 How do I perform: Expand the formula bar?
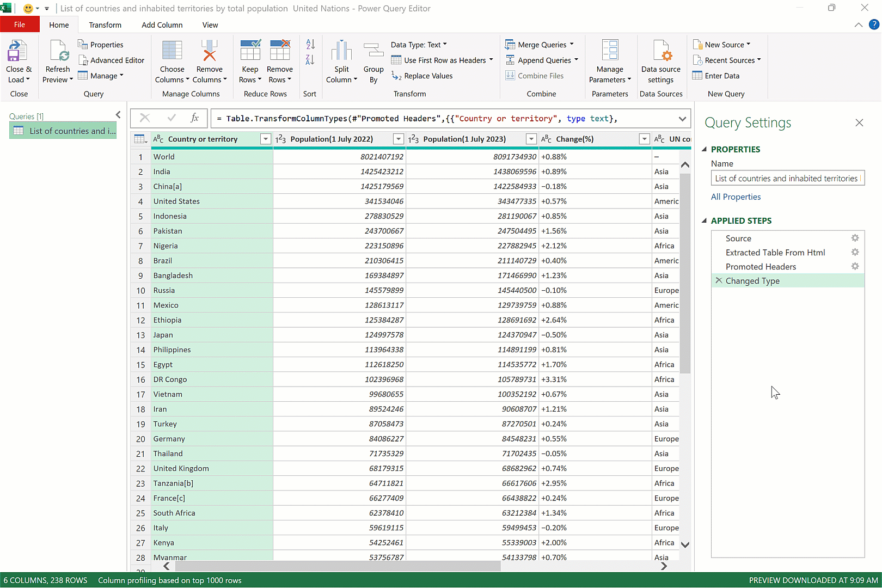point(682,119)
